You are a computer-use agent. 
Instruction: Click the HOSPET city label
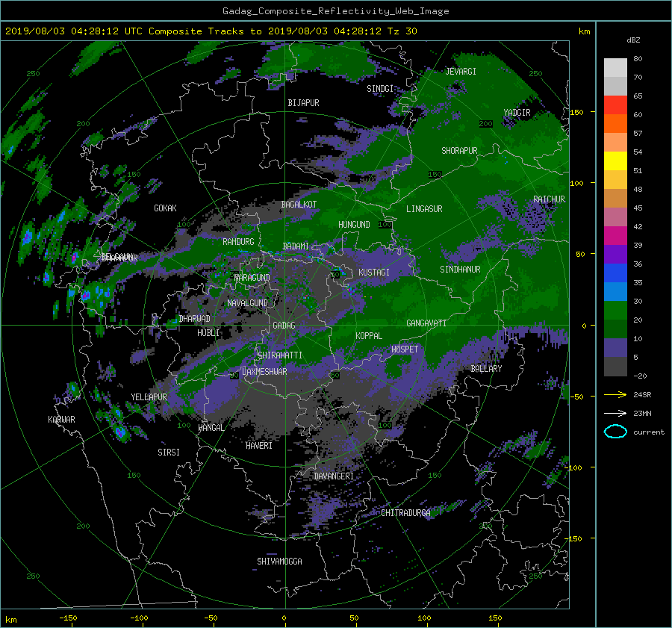(405, 349)
